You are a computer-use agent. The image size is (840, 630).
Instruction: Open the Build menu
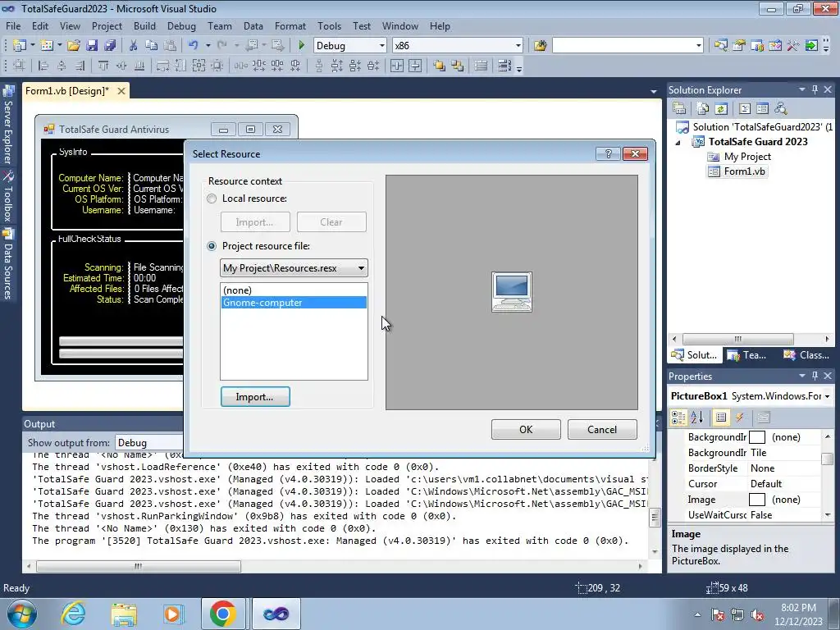pyautogui.click(x=144, y=26)
